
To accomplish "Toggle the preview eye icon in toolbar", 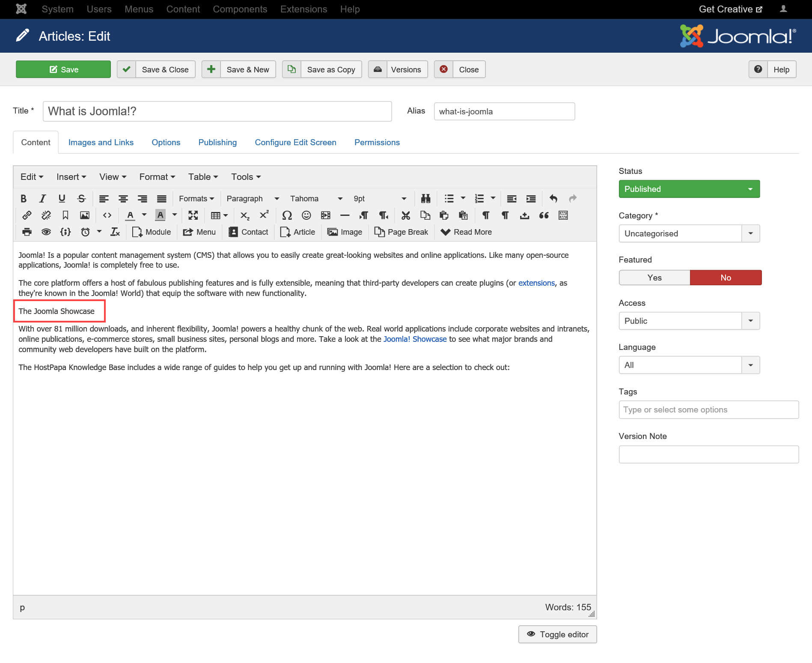I will click(46, 232).
